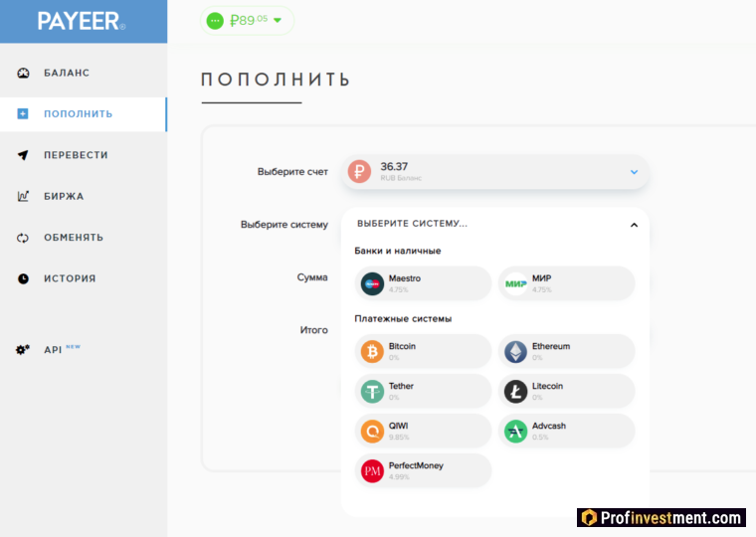Choose Advcash 0.5% payment option
This screenshot has width=756, height=537.
point(567,432)
